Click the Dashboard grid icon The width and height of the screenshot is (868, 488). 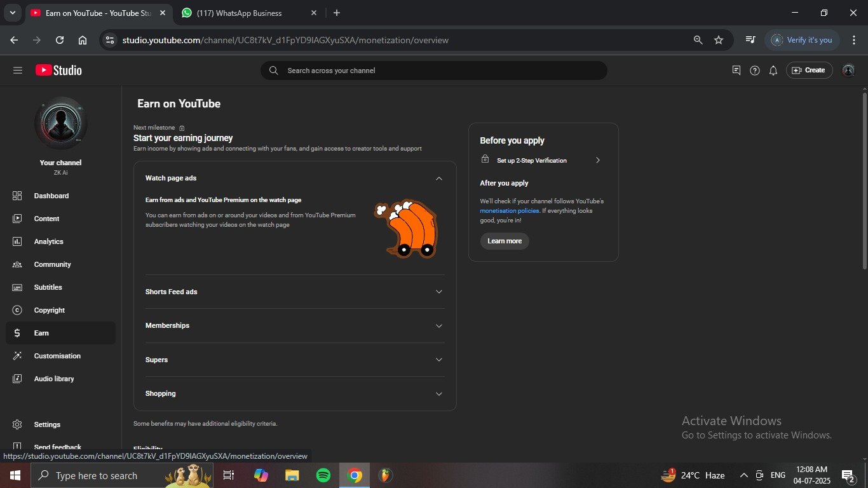[17, 196]
